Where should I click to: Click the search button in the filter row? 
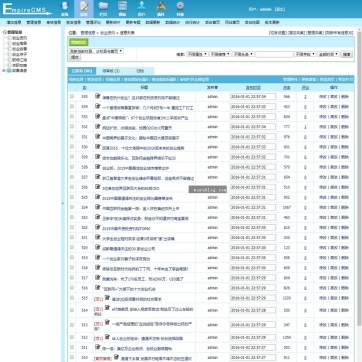click(346, 54)
